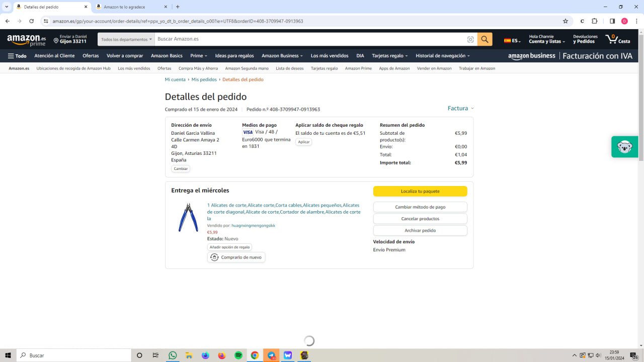Viewport: 644px width, 362px height.
Task: Click Comprarlo de nuevo button
Action: (236, 257)
